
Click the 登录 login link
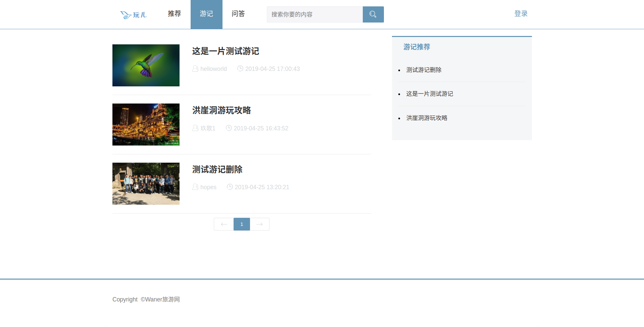pyautogui.click(x=521, y=14)
